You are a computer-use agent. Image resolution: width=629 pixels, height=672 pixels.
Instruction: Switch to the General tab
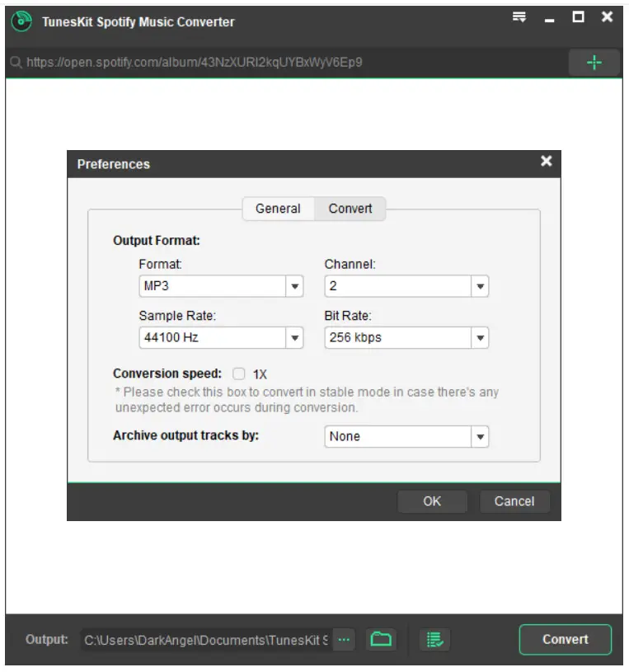click(278, 209)
